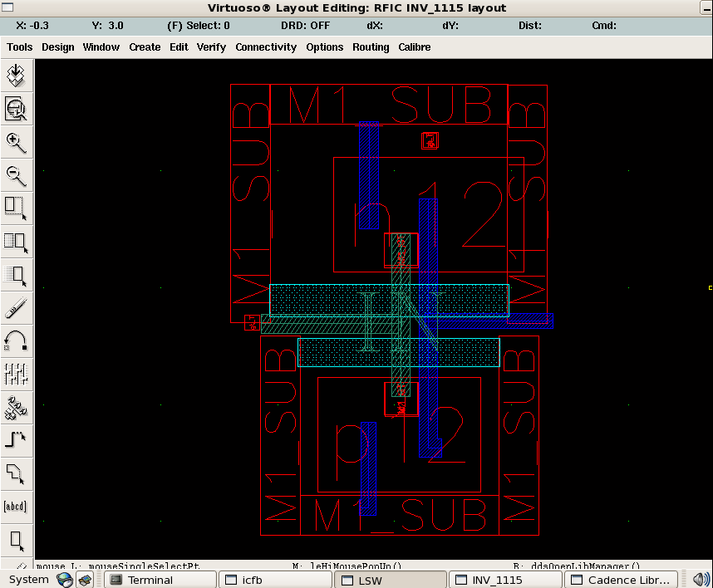
Task: Click the 'Dist:' status field
Action: tap(530, 26)
